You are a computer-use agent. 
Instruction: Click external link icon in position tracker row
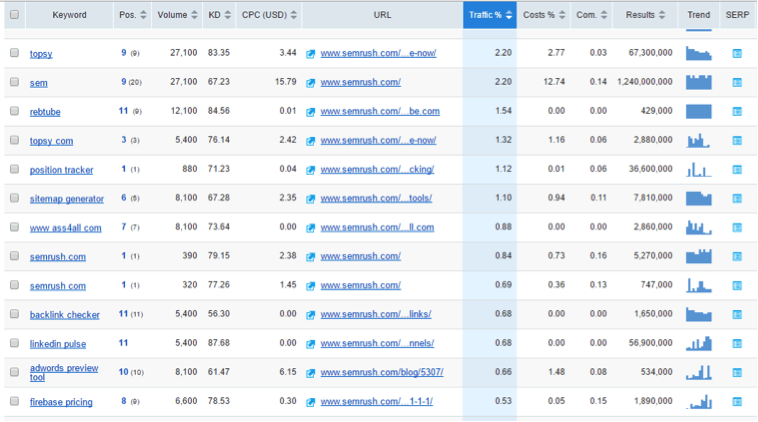pos(310,170)
